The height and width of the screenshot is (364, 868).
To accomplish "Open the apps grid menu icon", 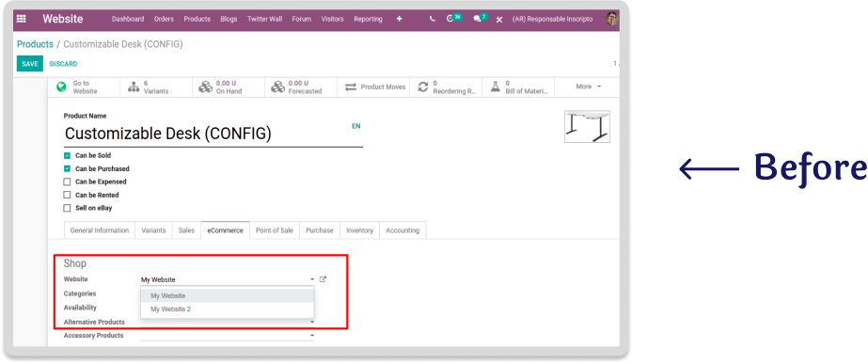I will 21,19.
